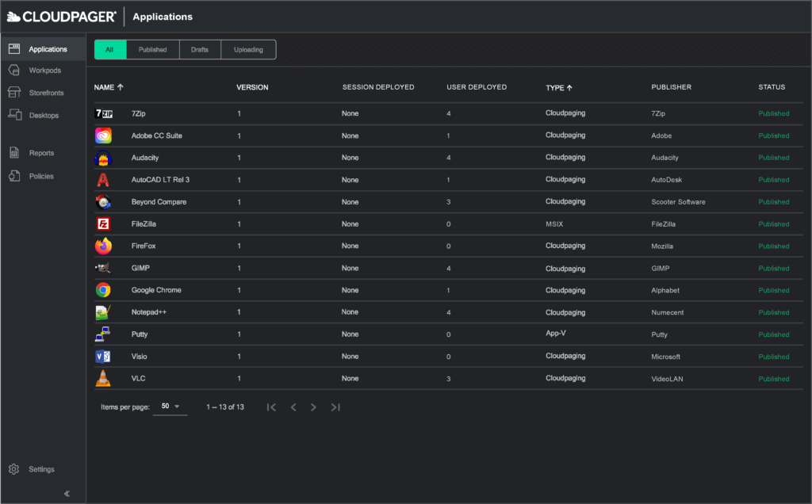Open the Published status link for GIMP
This screenshot has width=812, height=504.
pyautogui.click(x=773, y=268)
